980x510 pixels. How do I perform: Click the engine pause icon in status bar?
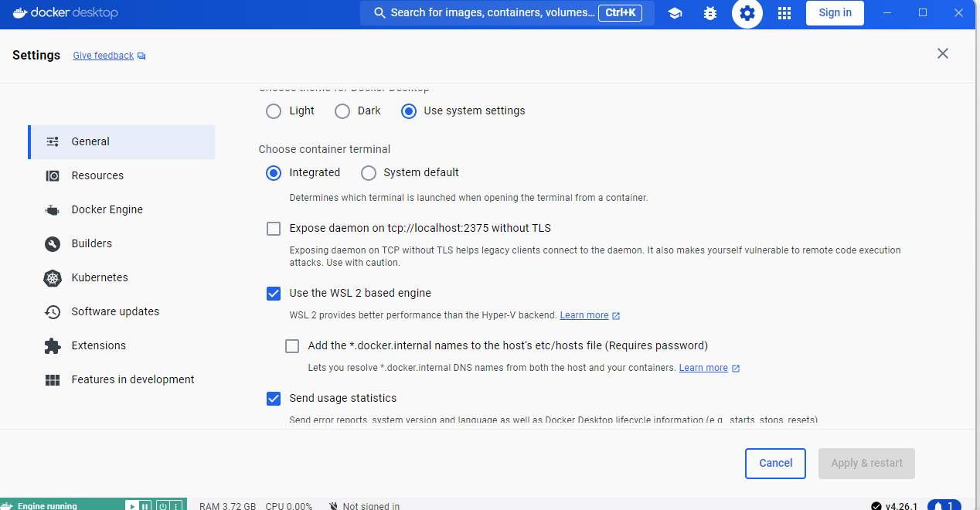point(145,506)
